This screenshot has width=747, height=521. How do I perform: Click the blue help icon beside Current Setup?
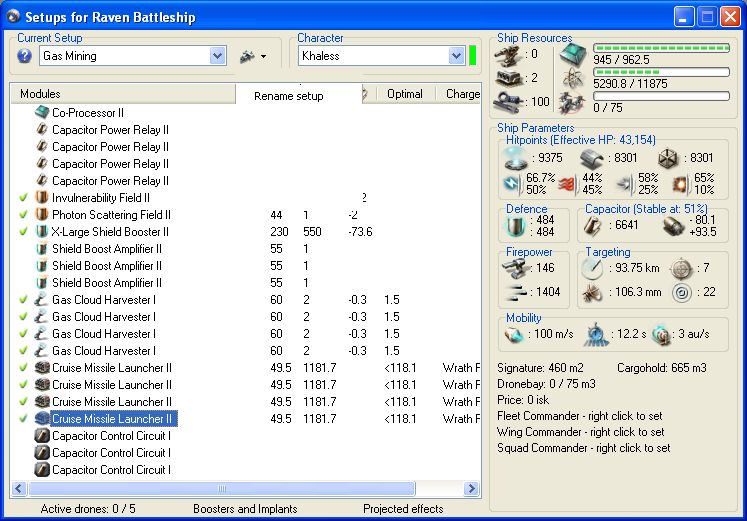point(25,56)
